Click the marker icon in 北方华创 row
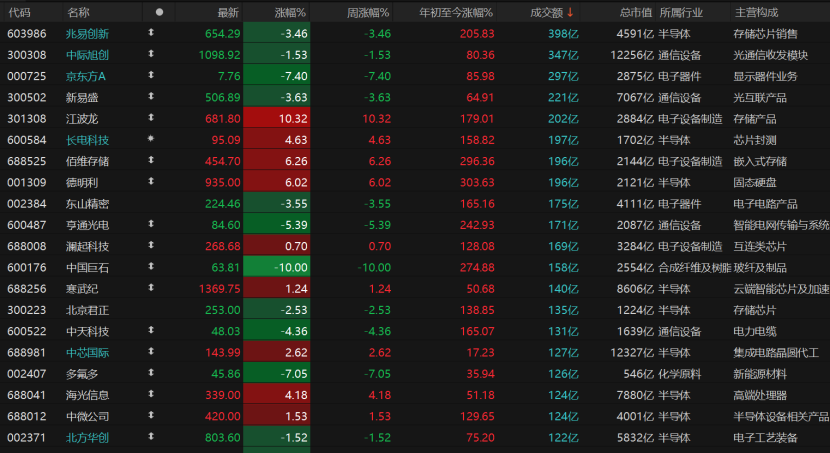The width and height of the screenshot is (830, 453). click(x=151, y=437)
